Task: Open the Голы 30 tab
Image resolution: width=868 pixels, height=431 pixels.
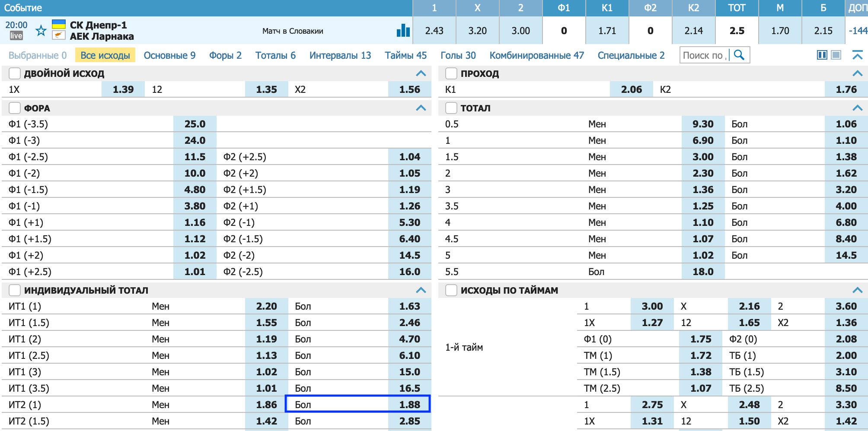Action: [458, 55]
